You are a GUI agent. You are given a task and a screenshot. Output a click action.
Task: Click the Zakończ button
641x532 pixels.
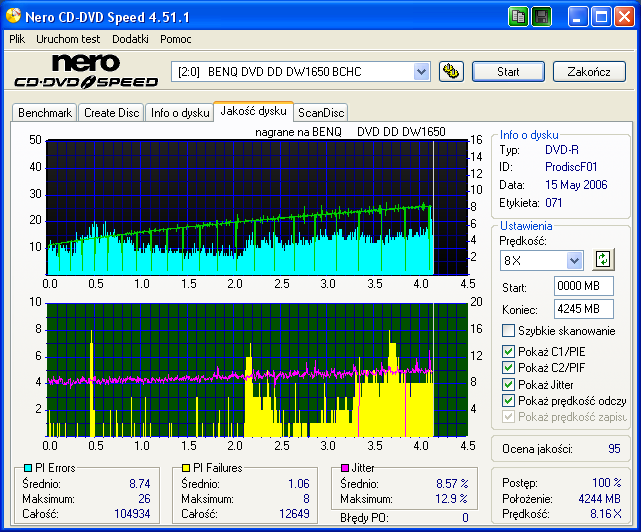589,72
